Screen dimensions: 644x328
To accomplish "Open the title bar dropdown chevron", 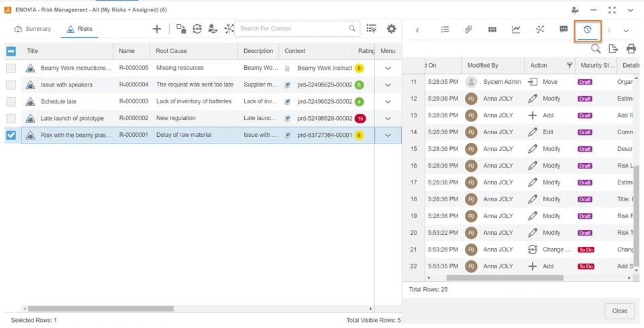I will 631,10.
